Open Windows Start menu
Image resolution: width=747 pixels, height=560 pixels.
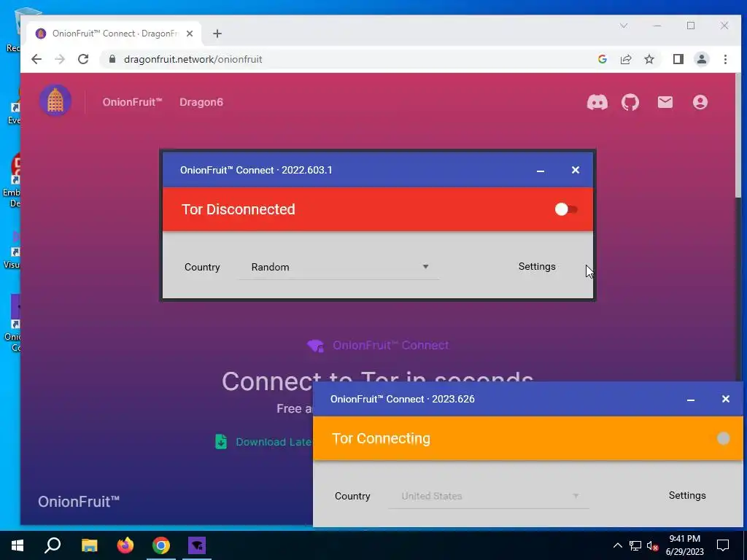coord(18,545)
